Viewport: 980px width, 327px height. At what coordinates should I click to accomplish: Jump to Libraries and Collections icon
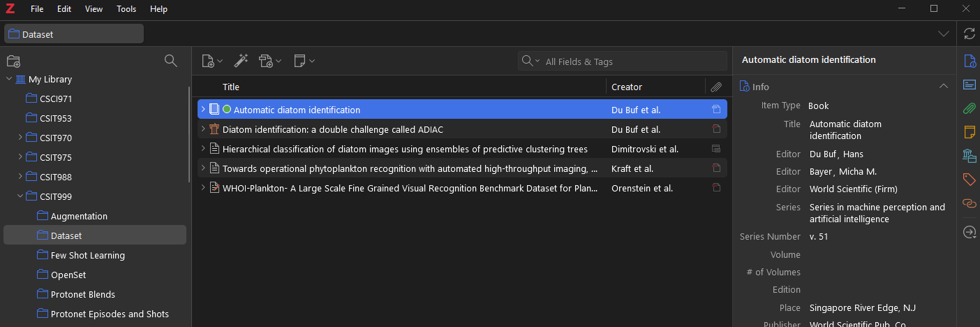tap(970, 156)
